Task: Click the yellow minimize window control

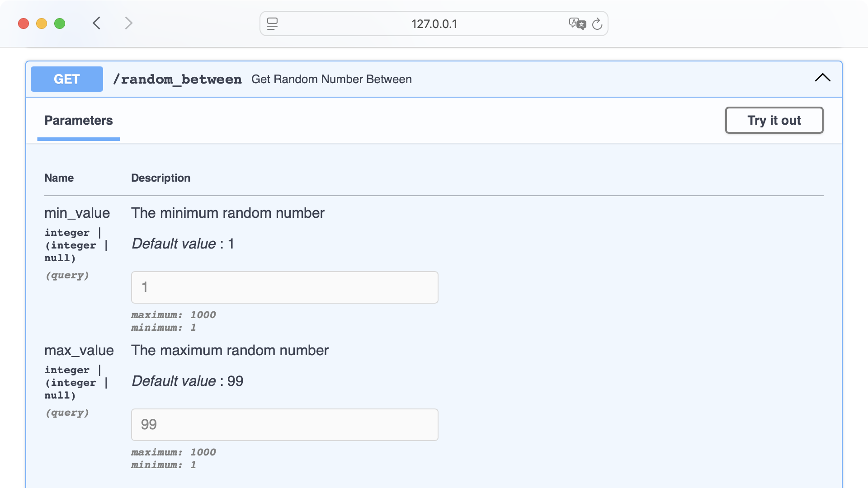Action: [41, 23]
